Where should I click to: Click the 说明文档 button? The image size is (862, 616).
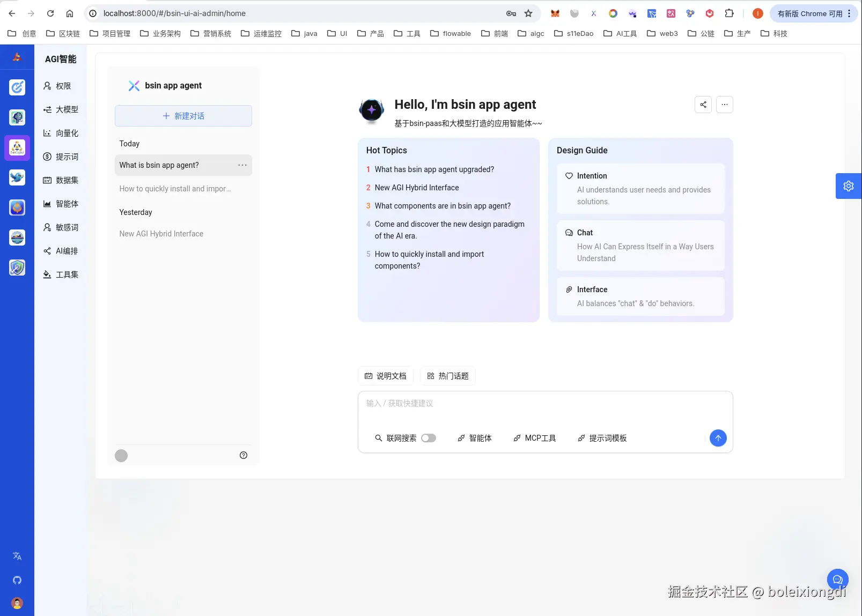tap(386, 376)
